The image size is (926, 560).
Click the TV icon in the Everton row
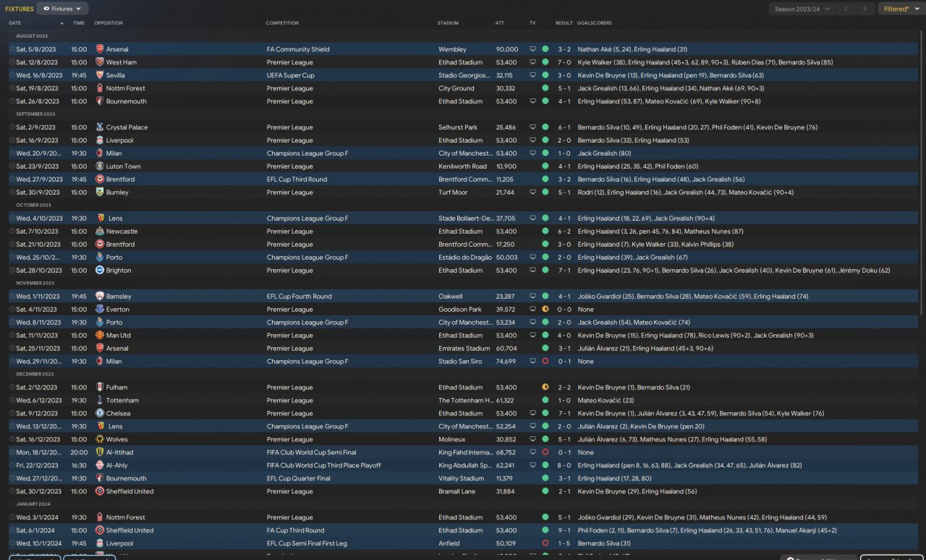[x=533, y=310]
